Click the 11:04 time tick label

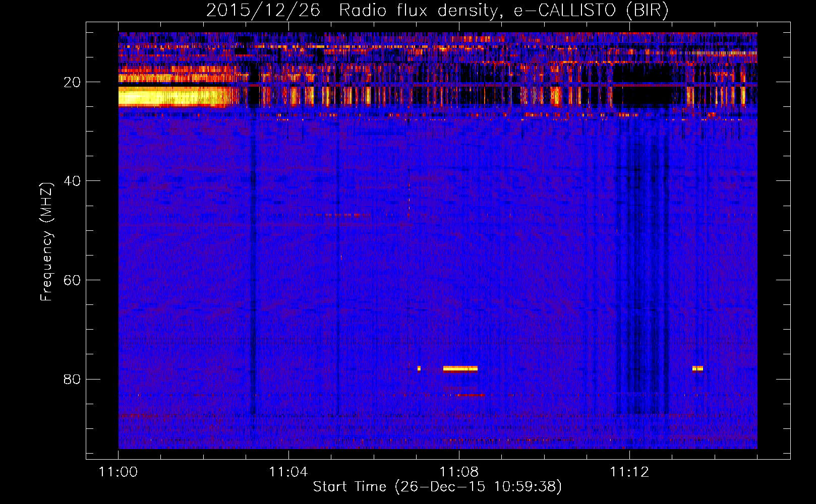[x=288, y=472]
